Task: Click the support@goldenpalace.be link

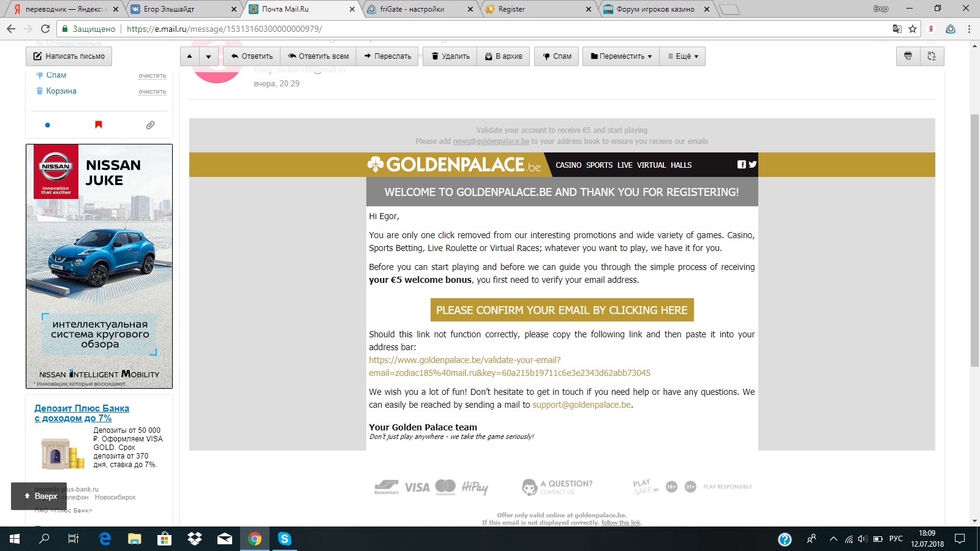Action: 581,405
